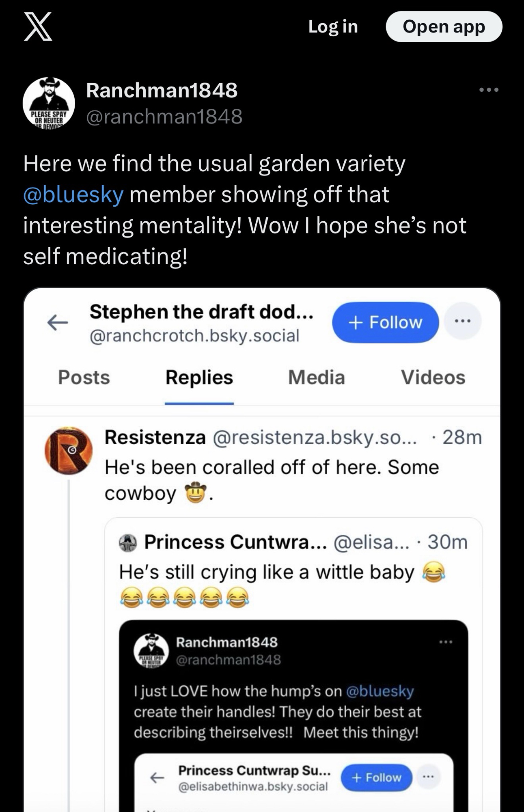Switch to the Posts tab
524x812 pixels.
tap(84, 377)
